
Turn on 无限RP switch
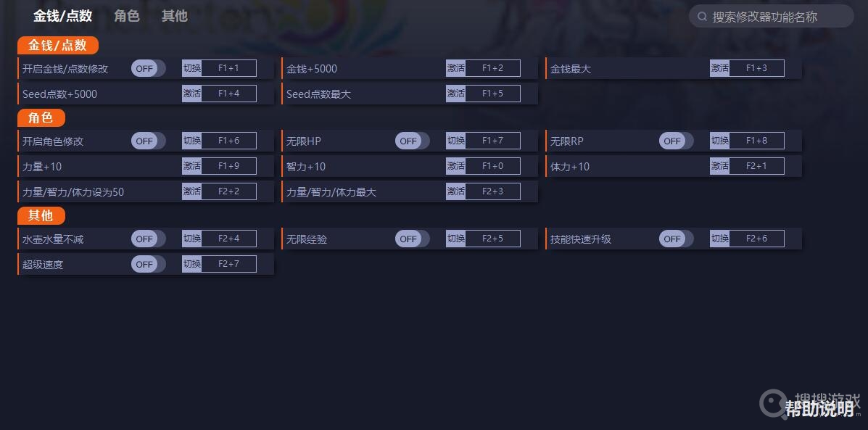(676, 141)
